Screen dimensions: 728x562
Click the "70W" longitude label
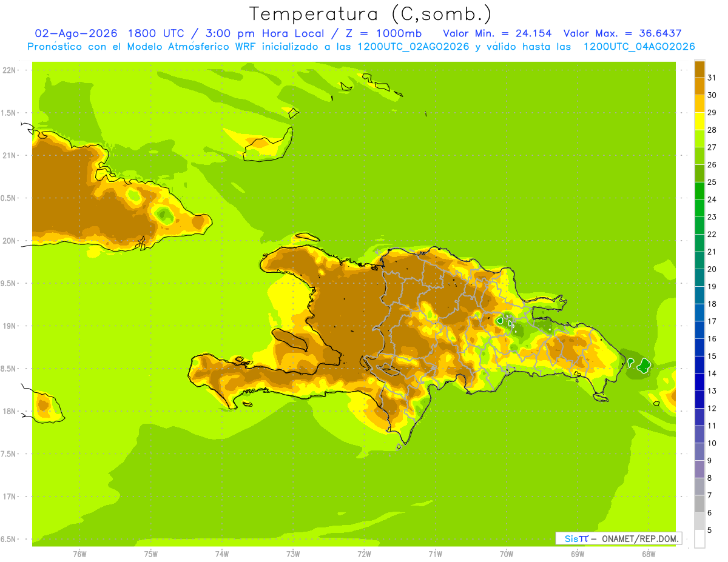point(507,555)
